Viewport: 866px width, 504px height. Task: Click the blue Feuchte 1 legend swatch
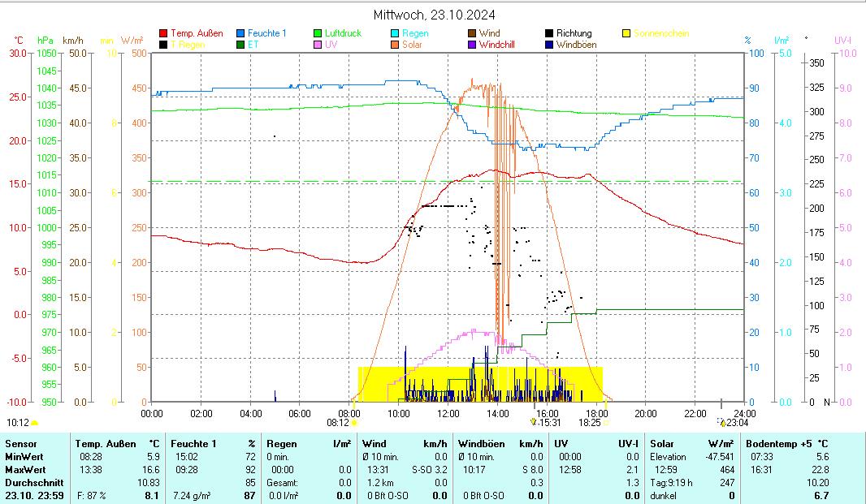tap(240, 33)
